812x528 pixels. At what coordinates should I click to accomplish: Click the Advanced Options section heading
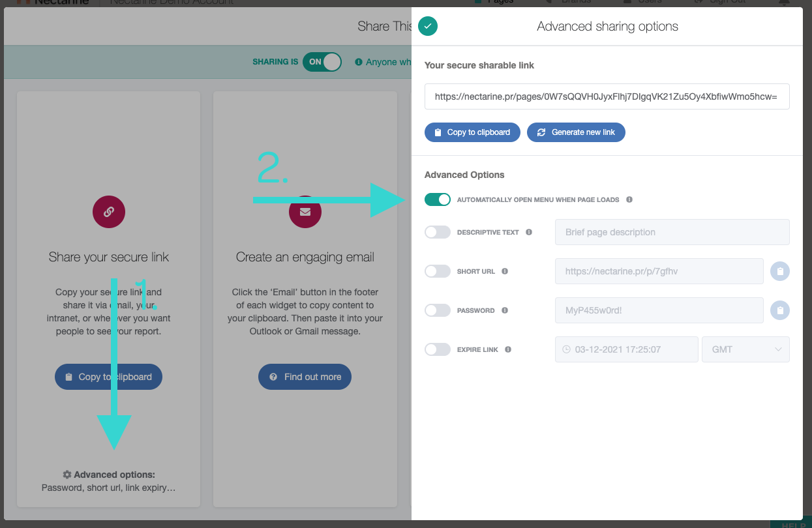pos(464,175)
